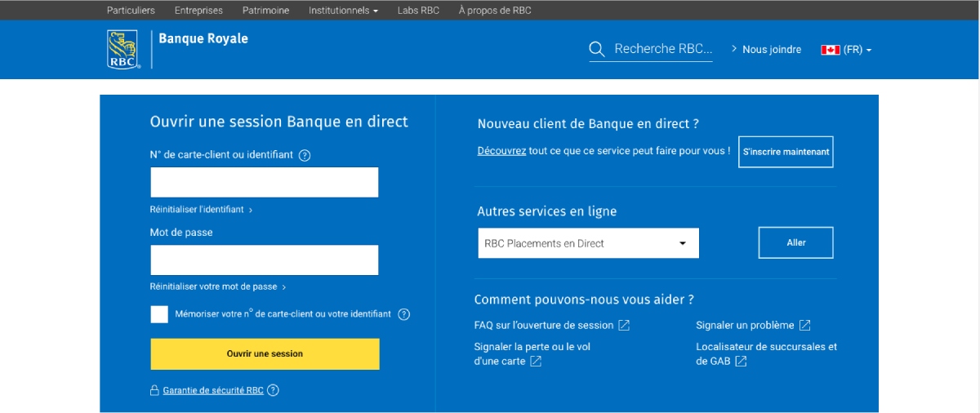Open help icon beside Garantie de sécurité RBC
The width and height of the screenshot is (980, 413).
pos(274,390)
